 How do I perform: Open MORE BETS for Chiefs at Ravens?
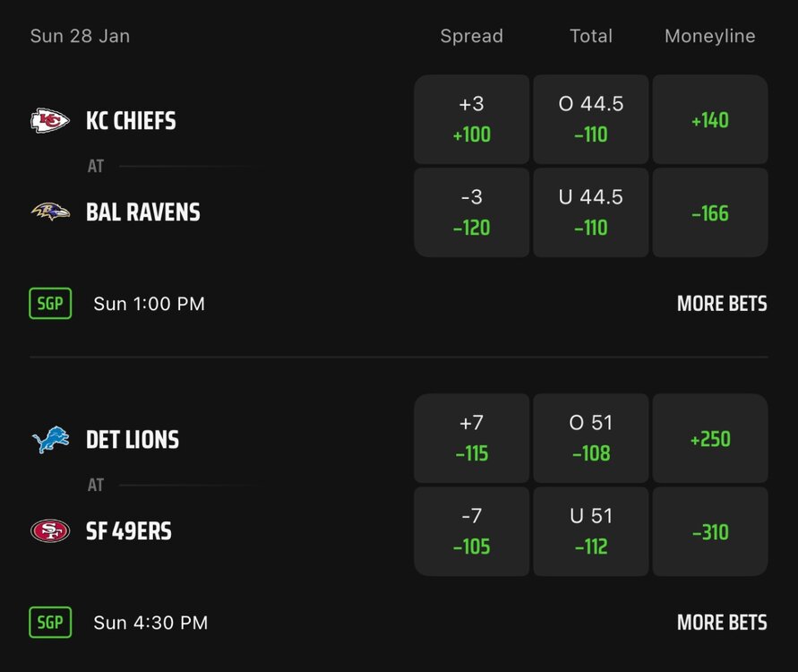tap(721, 304)
